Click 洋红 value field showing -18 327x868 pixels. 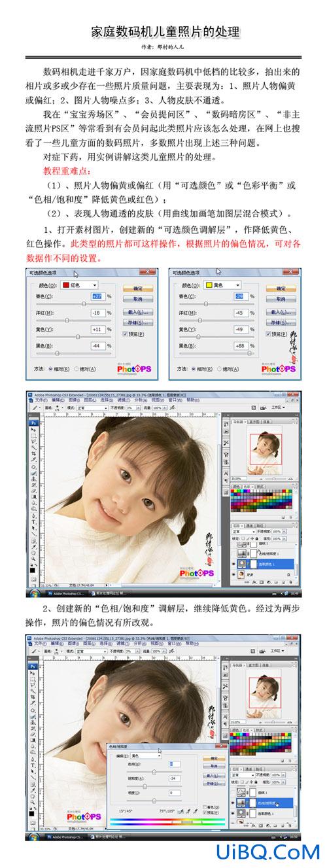coord(98,313)
